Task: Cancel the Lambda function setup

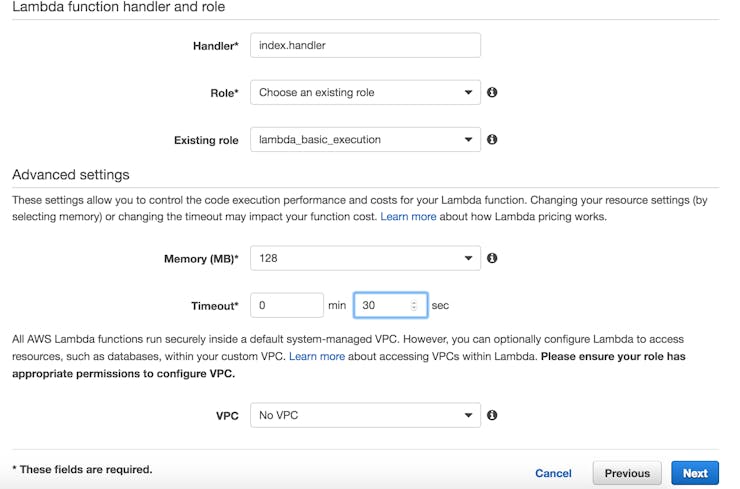Action: point(553,473)
